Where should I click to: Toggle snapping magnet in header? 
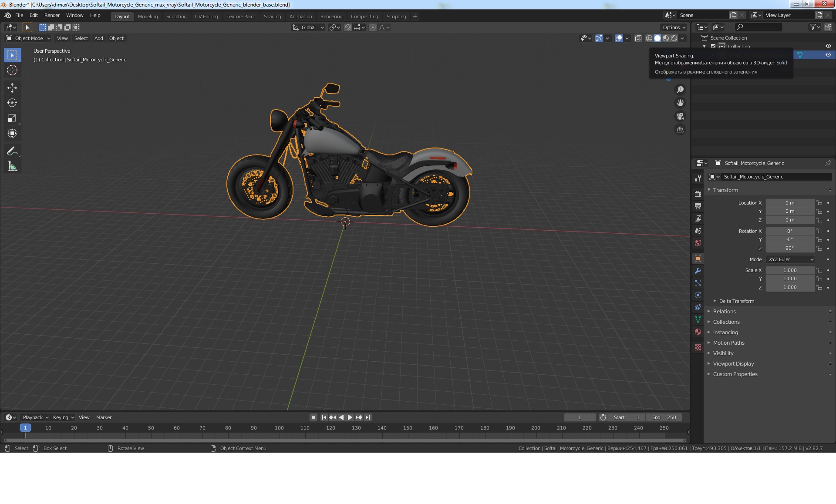(348, 27)
